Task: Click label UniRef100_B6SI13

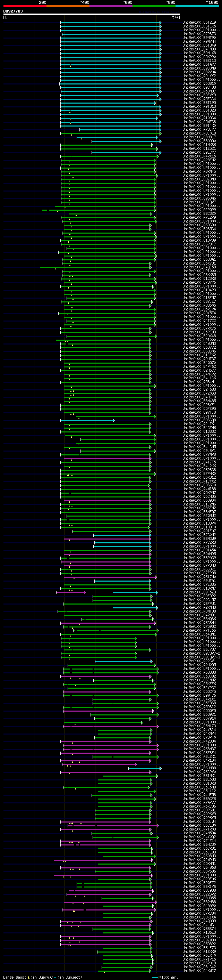Action: pyautogui.click(x=199, y=60)
